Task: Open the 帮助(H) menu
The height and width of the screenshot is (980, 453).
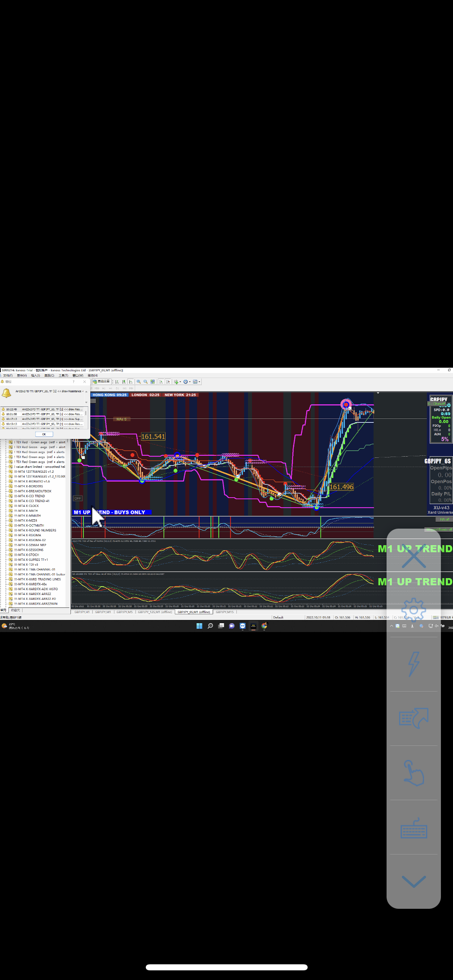Action: pyautogui.click(x=93, y=375)
